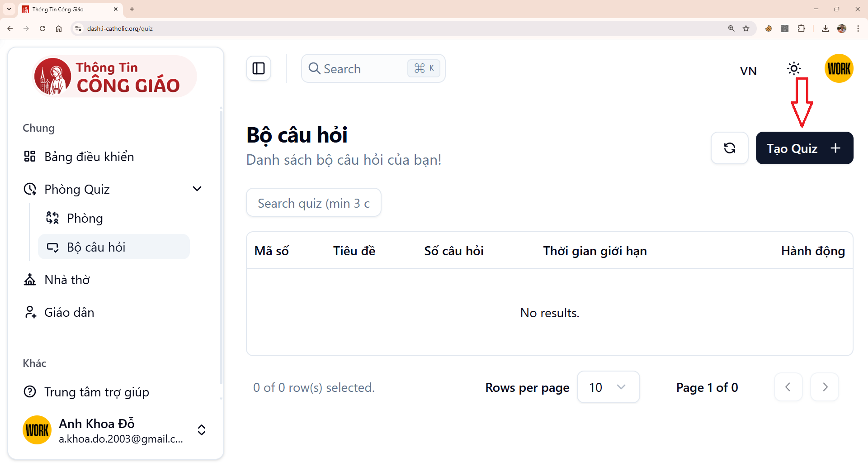Click the Phòng group icon
The image size is (868, 467).
[x=52, y=218]
